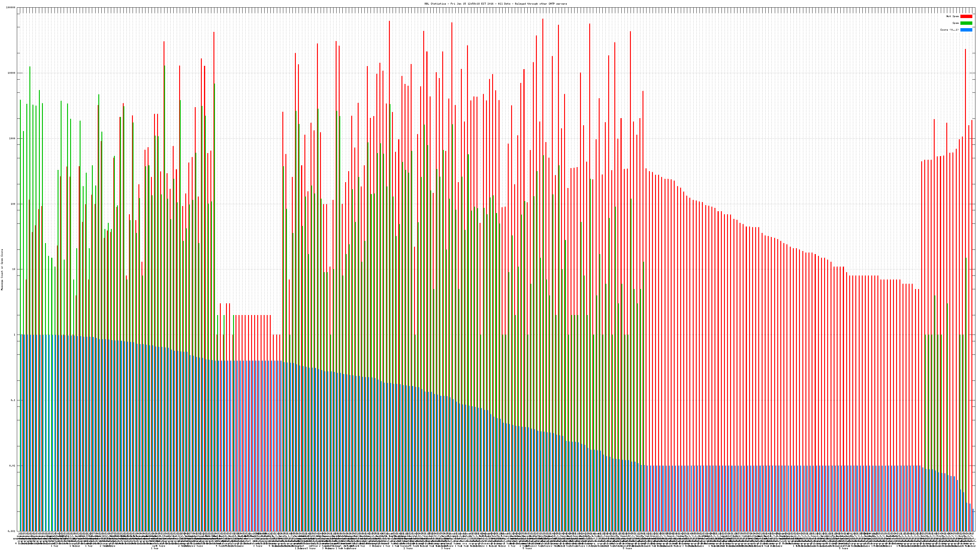Click the red Not Spam legend swatch
The height and width of the screenshot is (551, 980).
pos(966,16)
